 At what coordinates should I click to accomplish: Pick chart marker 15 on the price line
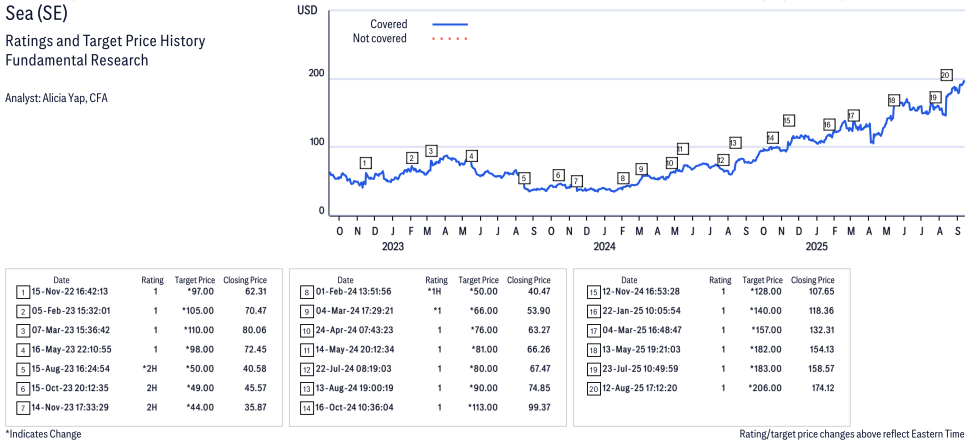pos(788,121)
